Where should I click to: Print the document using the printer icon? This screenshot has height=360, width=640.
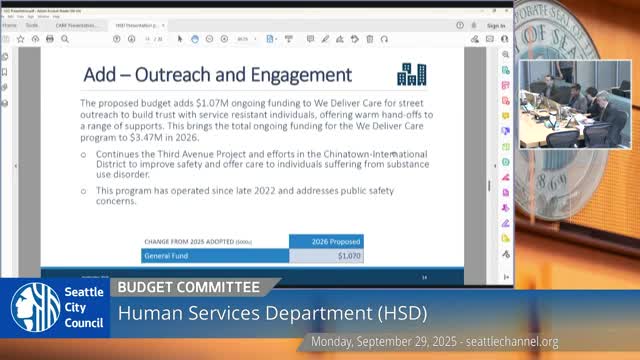click(50, 39)
